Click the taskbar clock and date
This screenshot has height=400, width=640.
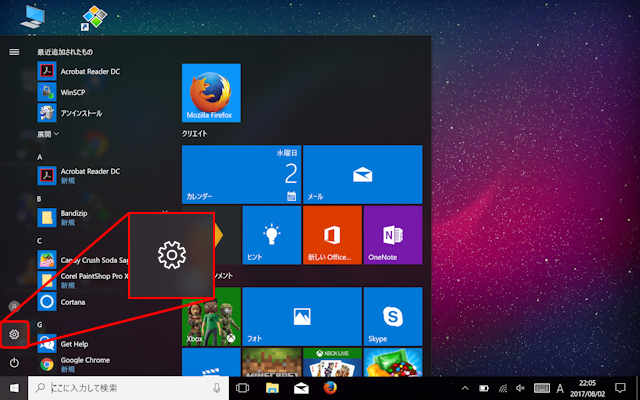coord(586,388)
